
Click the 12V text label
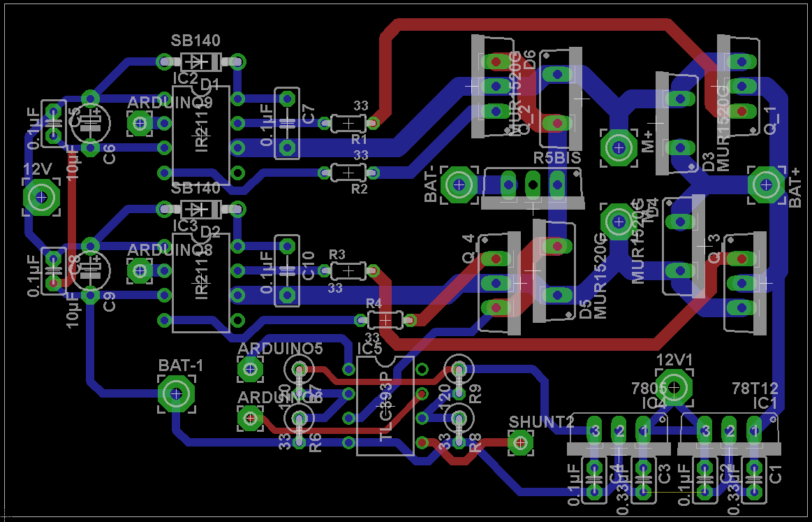tap(38, 169)
